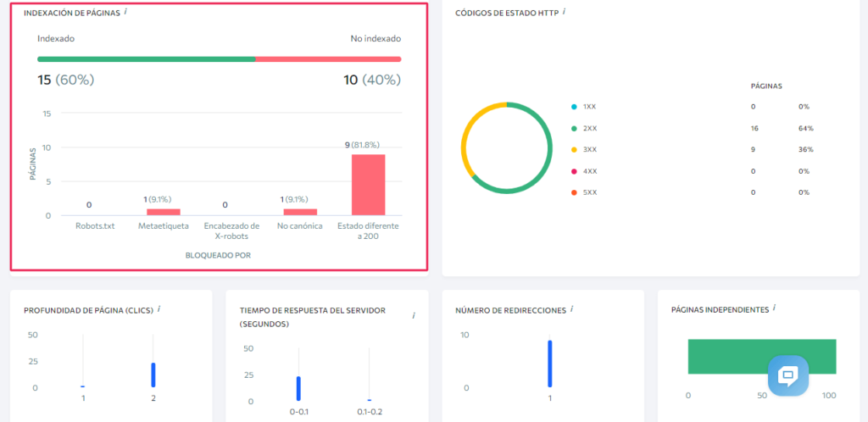The height and width of the screenshot is (422, 868).
Task: Click the redirections bar for value 1
Action: (549, 364)
